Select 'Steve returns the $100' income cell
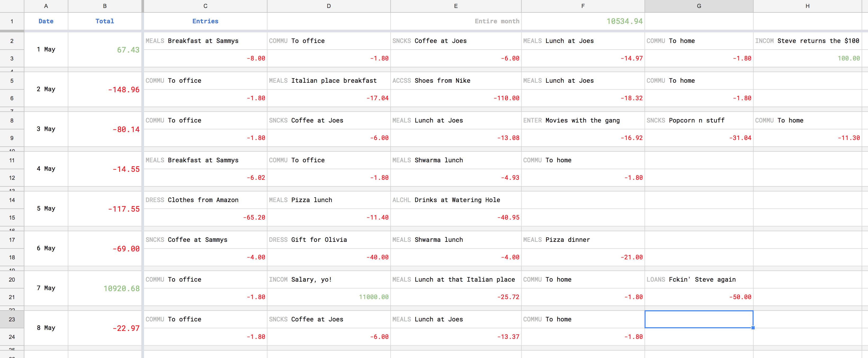Image resolution: width=868 pixels, height=358 pixels. (x=807, y=41)
